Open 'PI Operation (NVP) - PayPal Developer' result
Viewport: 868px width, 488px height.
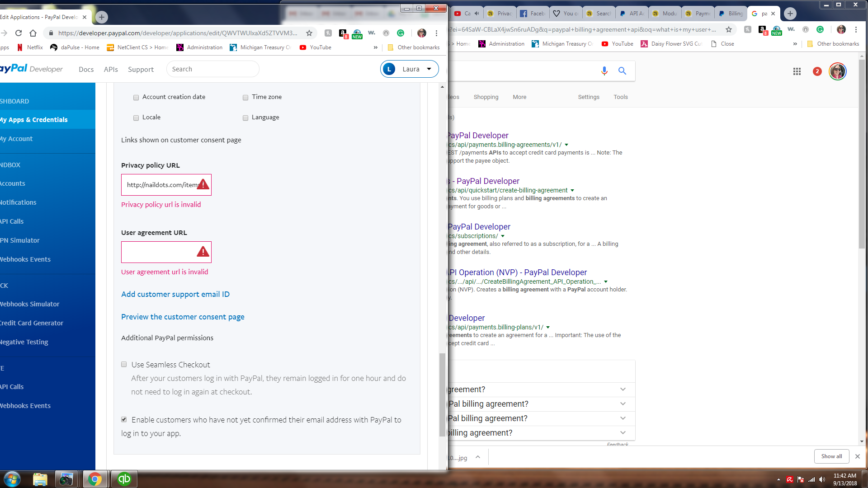517,272
